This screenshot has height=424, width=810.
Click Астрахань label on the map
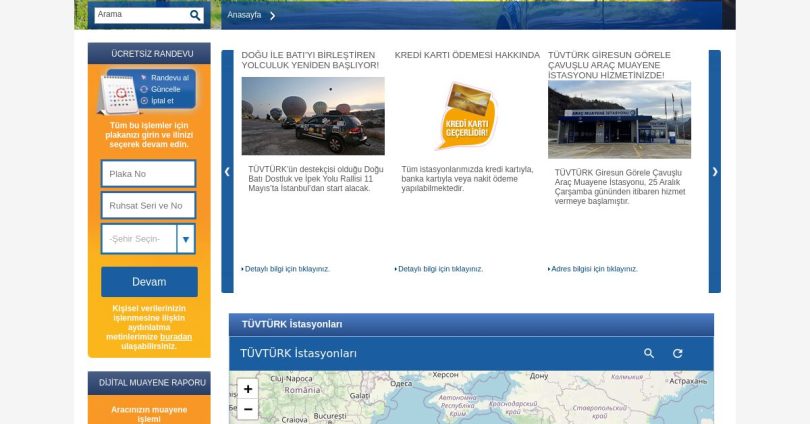(688, 381)
